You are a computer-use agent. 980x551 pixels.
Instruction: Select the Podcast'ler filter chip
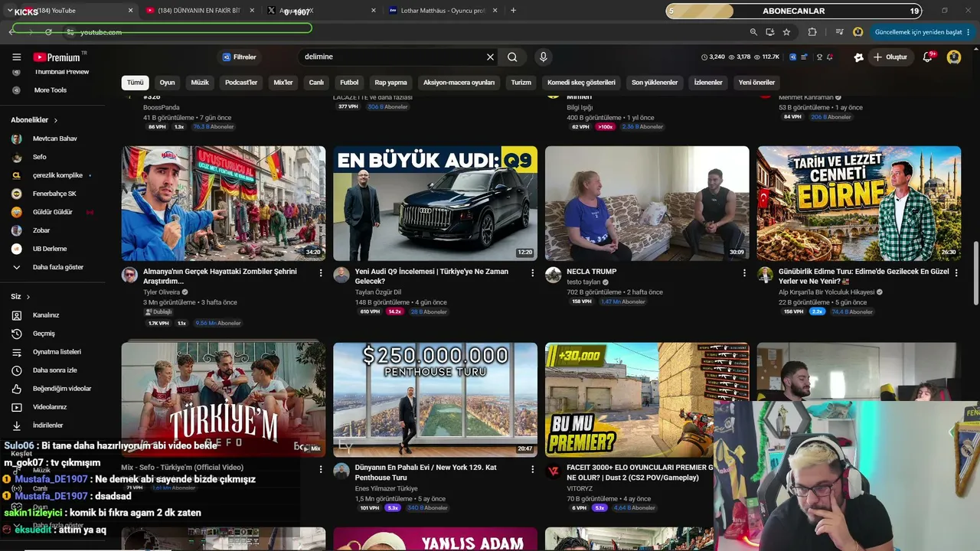pyautogui.click(x=241, y=83)
